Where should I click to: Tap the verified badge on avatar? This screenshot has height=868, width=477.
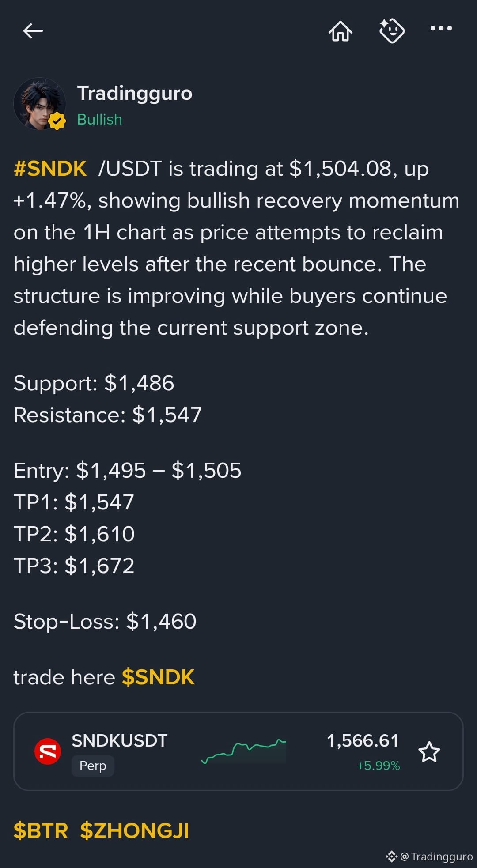tap(57, 121)
